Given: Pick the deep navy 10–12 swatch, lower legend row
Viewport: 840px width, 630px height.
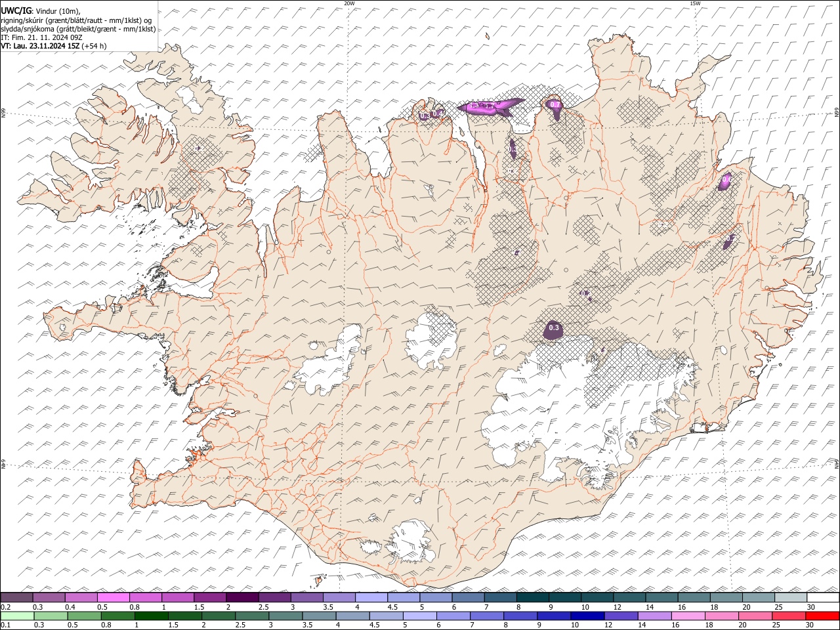Looking at the screenshot, I should 587,616.
